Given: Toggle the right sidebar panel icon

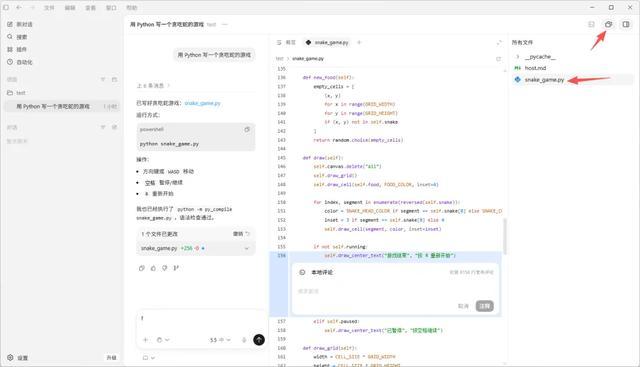Looking at the screenshot, I should coord(626,24).
